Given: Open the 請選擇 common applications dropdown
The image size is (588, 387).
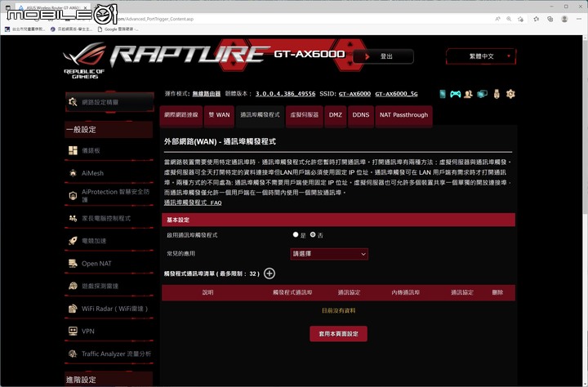Looking at the screenshot, I should pos(329,254).
